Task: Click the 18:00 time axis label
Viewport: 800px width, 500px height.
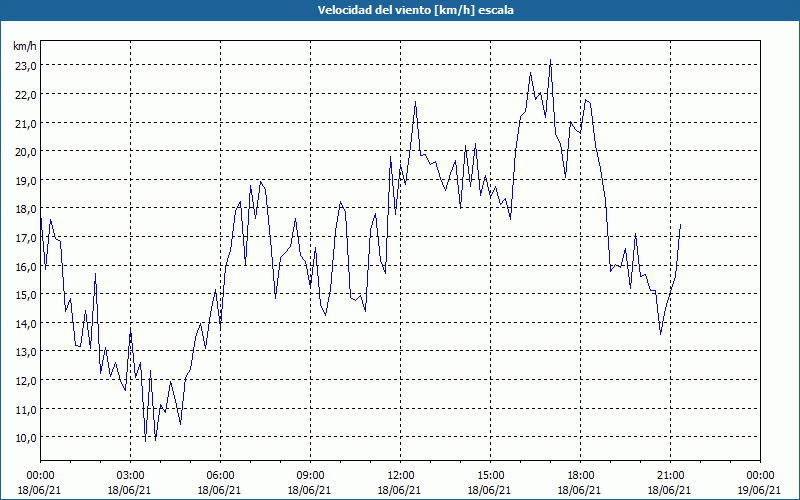Action: pos(581,476)
